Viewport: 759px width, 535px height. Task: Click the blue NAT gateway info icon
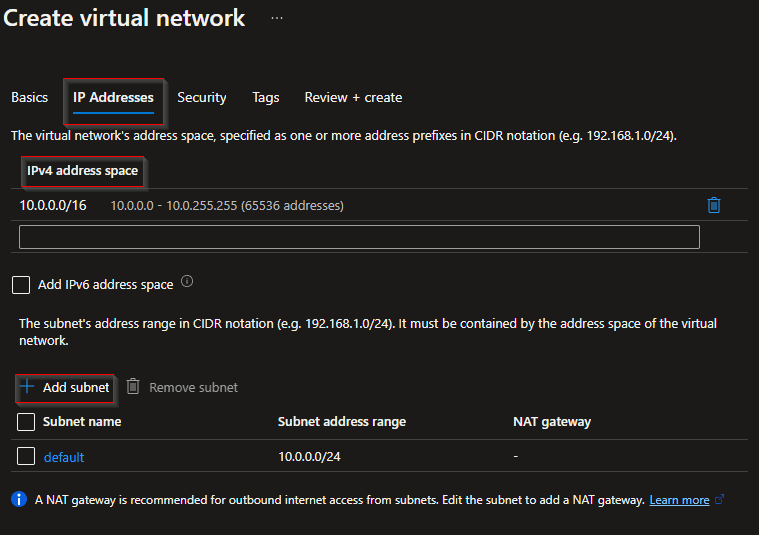pyautogui.click(x=19, y=499)
